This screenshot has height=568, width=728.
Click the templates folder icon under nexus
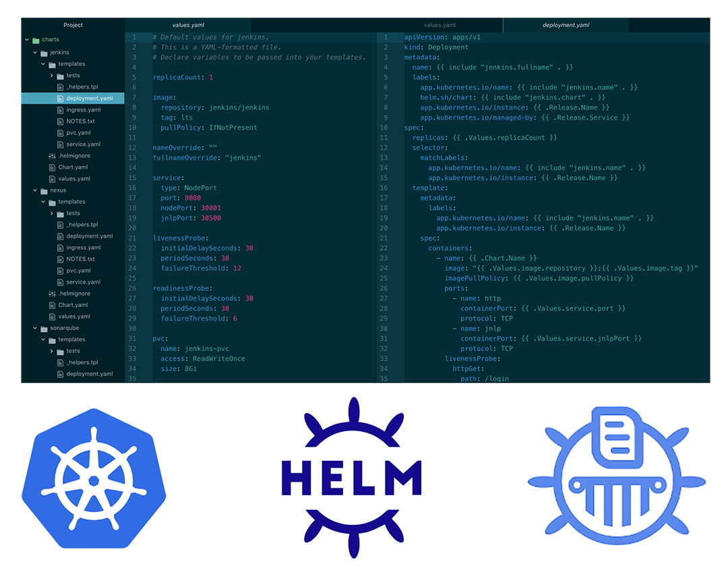coord(52,202)
